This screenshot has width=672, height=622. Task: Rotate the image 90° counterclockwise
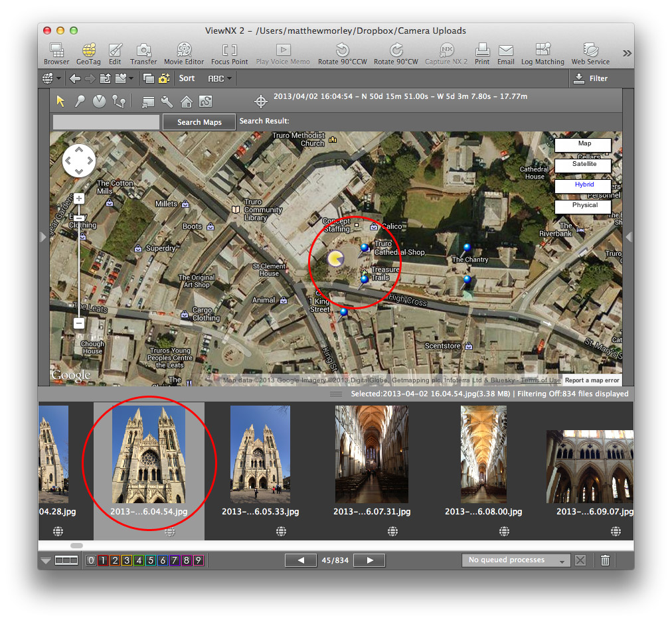point(343,54)
